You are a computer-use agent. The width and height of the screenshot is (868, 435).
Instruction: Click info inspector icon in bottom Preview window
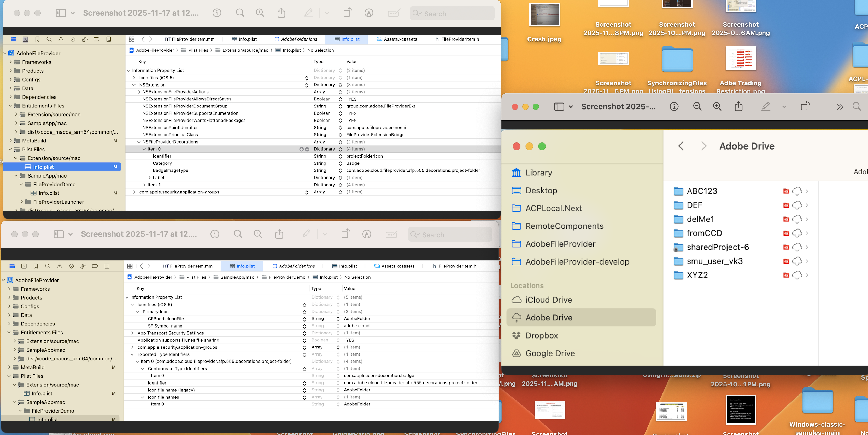215,234
